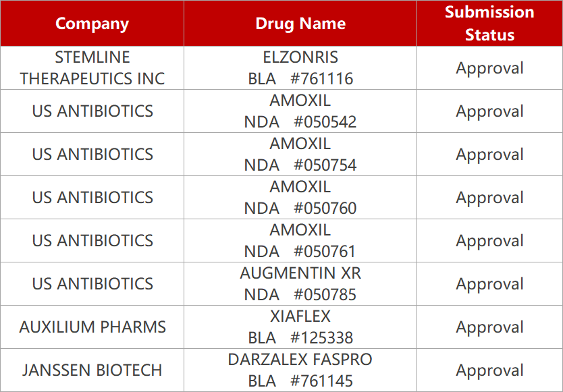
Task: Click the AUGMENTIN XR NDA #050785 cell
Action: click(x=300, y=284)
